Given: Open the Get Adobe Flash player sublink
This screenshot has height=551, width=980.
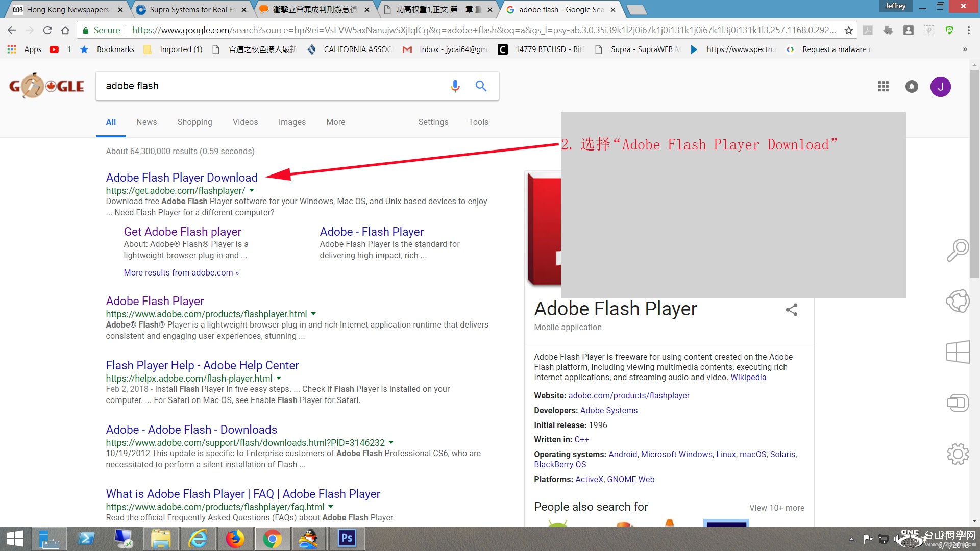Looking at the screenshot, I should pos(182,232).
